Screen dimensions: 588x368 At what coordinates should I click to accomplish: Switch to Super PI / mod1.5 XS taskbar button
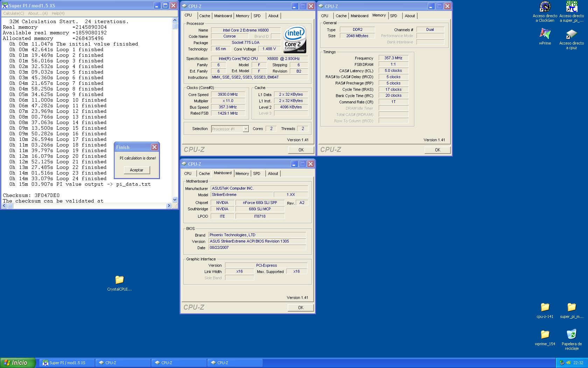point(67,363)
